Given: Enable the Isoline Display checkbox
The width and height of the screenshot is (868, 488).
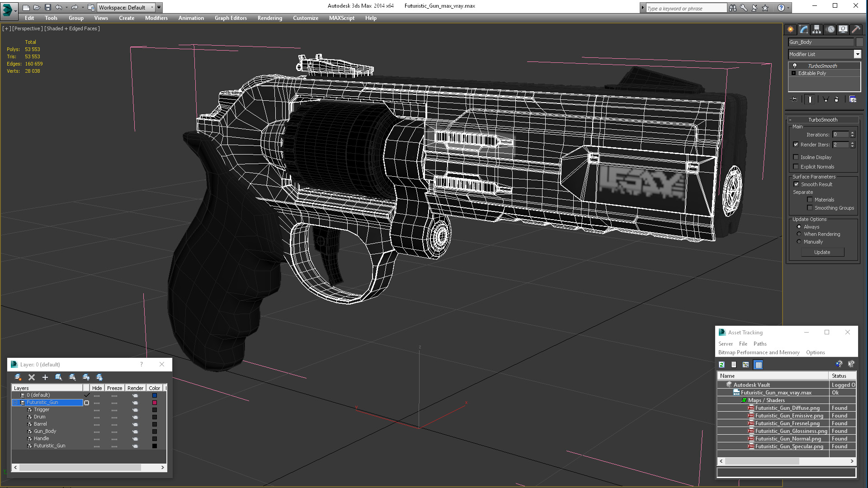Looking at the screenshot, I should (x=796, y=157).
